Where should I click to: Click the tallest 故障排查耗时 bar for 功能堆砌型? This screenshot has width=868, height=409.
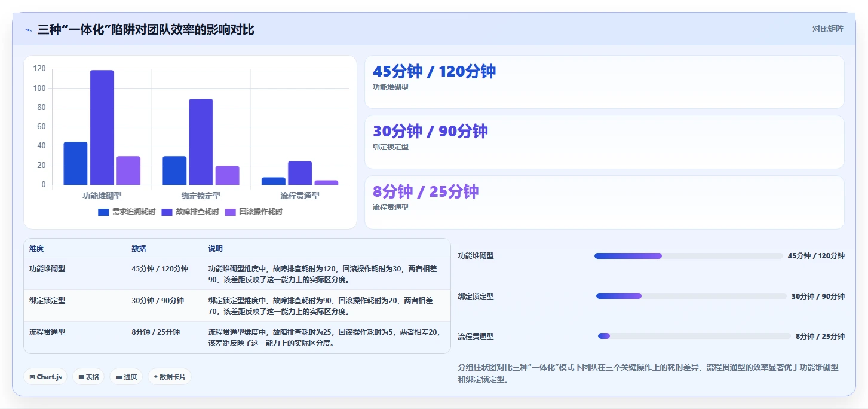coord(102,127)
